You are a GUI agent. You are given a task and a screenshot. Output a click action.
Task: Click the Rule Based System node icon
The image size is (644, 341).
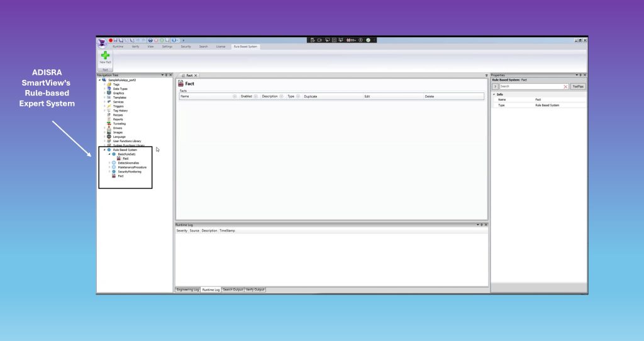point(109,150)
